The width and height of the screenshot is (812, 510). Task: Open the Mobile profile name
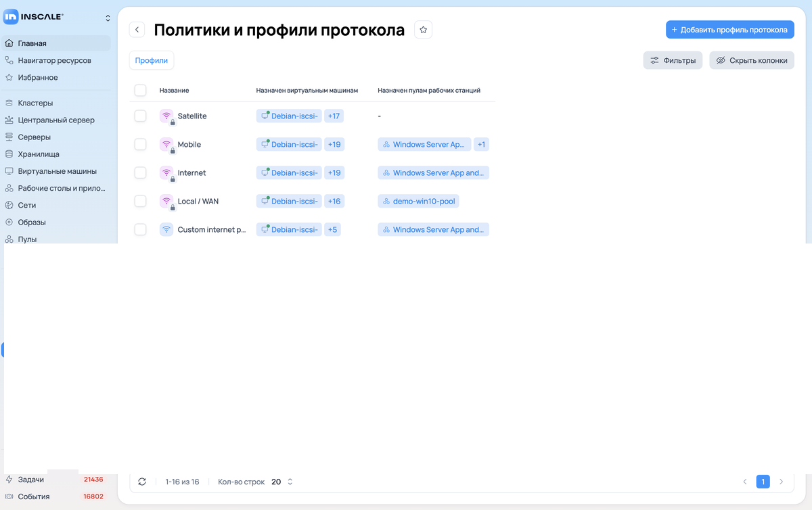(x=189, y=145)
